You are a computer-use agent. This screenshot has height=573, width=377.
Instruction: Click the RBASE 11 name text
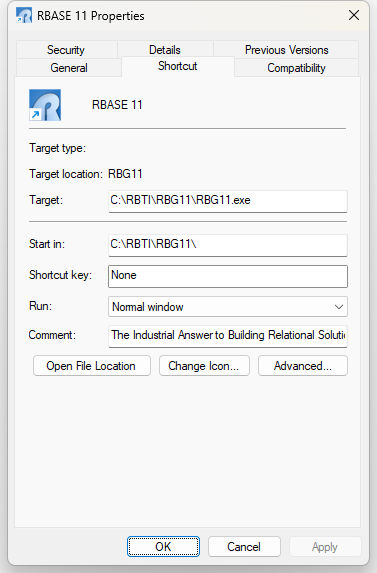tap(117, 105)
